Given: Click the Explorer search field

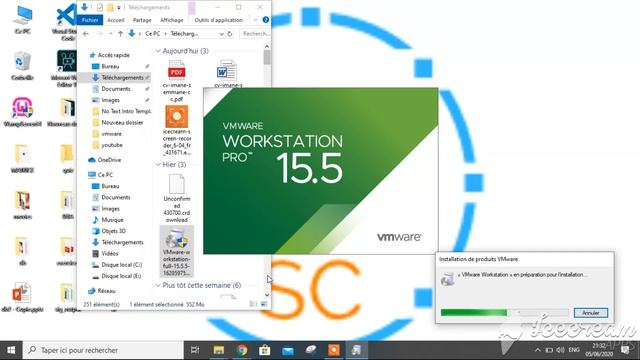Looking at the screenshot, I should 255,33.
